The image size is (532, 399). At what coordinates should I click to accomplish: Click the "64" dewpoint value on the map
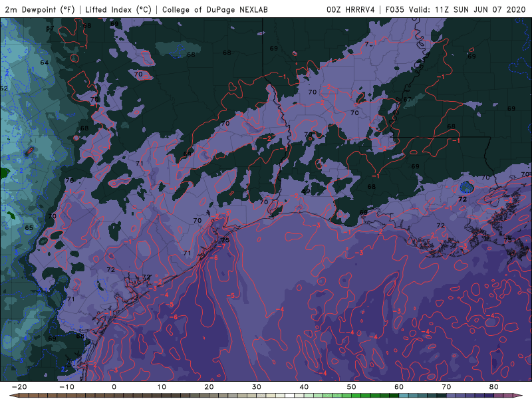click(45, 63)
